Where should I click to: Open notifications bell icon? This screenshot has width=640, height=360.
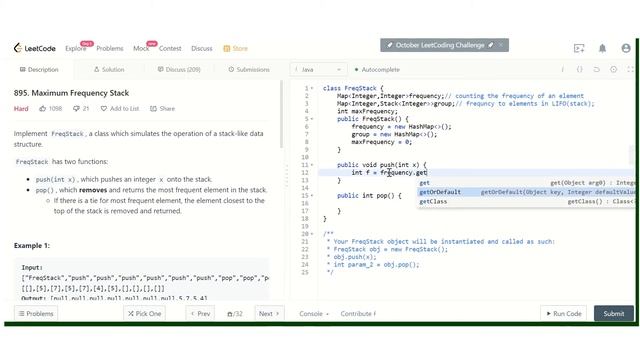point(602,48)
